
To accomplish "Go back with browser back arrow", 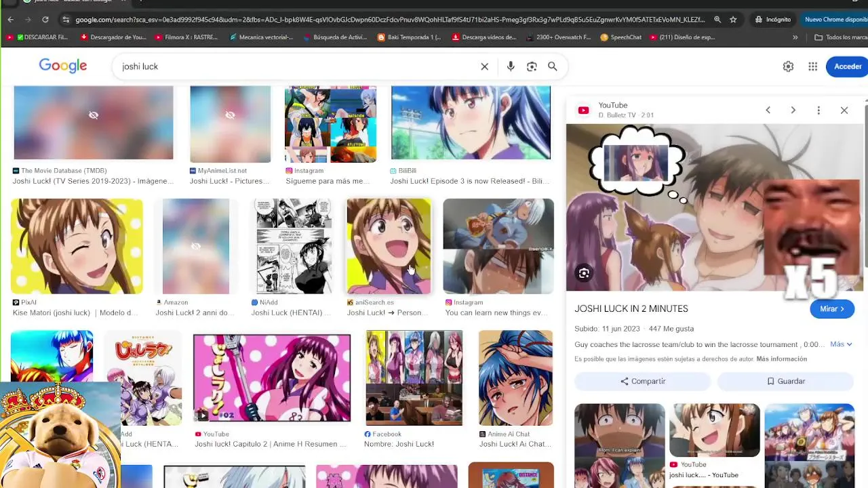I will pos(10,20).
